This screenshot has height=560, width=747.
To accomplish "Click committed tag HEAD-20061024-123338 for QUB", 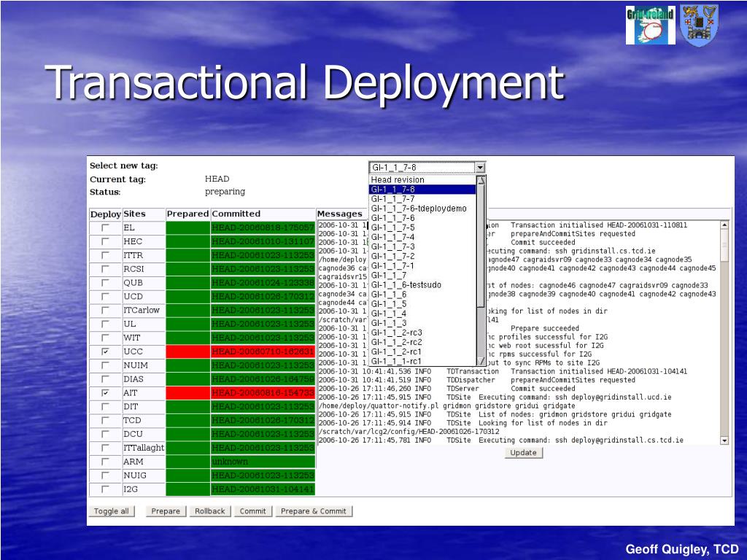I will pyautogui.click(x=263, y=283).
